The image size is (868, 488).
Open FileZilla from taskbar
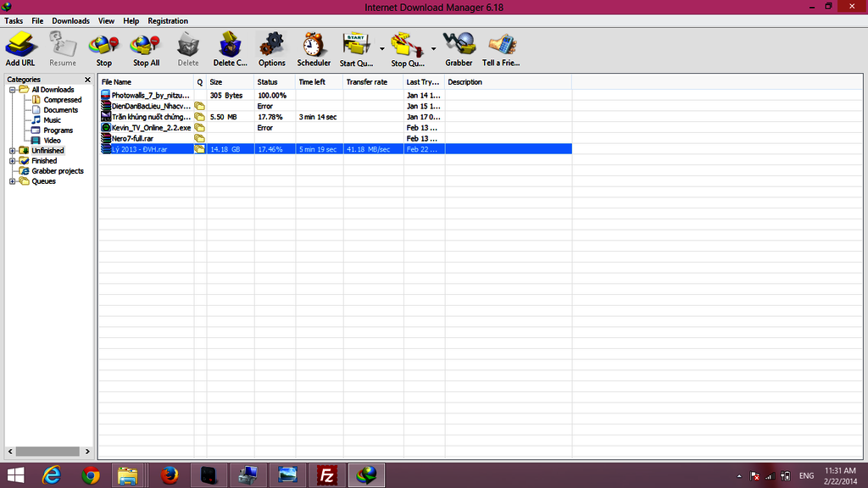[x=327, y=475]
